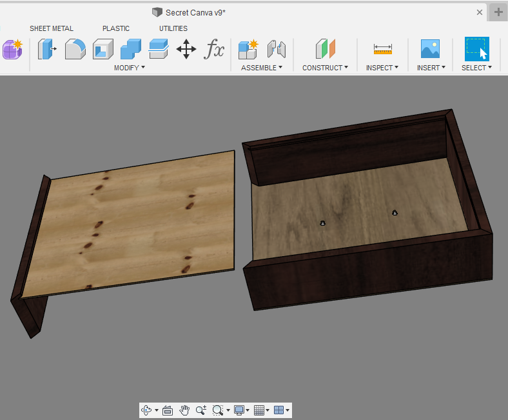Switch to the SHEET METAL tab
The image size is (508, 420).
(52, 28)
